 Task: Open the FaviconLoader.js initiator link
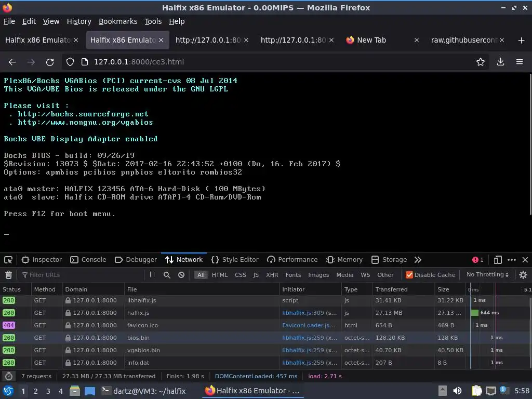click(x=309, y=325)
